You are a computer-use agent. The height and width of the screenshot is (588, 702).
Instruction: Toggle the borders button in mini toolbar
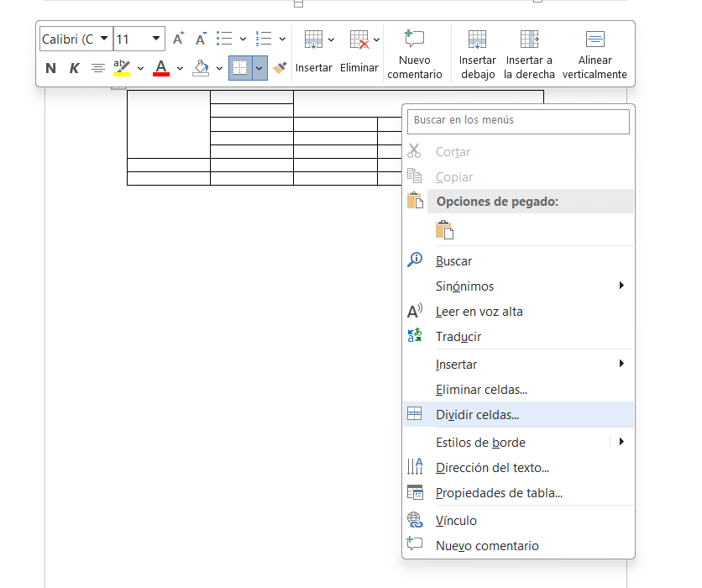[240, 68]
